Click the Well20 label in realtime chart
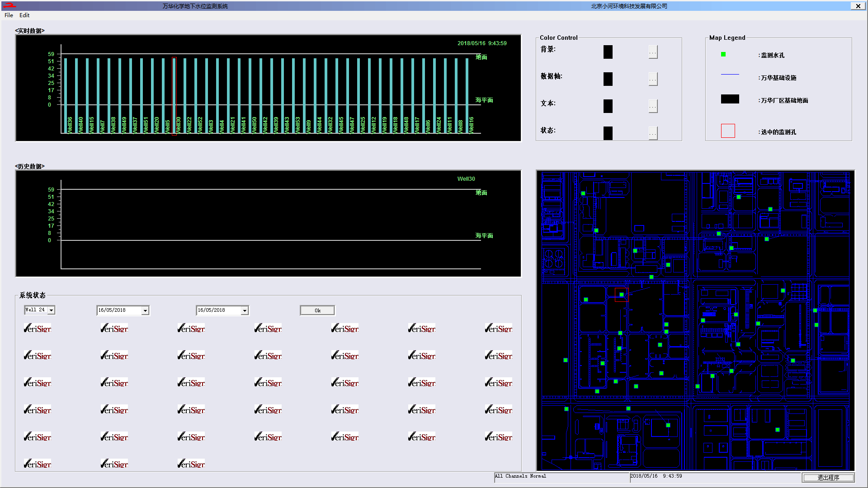Viewport: 868px width, 488px height. click(x=157, y=125)
